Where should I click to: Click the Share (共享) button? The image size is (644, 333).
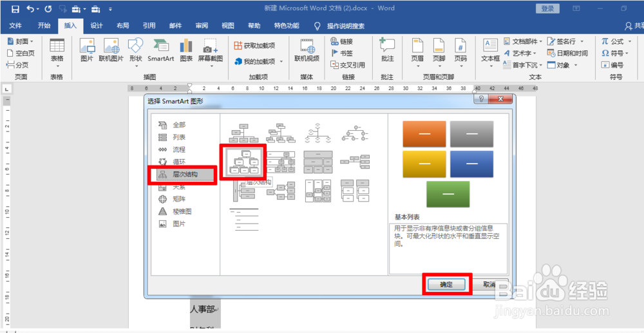pyautogui.click(x=634, y=26)
